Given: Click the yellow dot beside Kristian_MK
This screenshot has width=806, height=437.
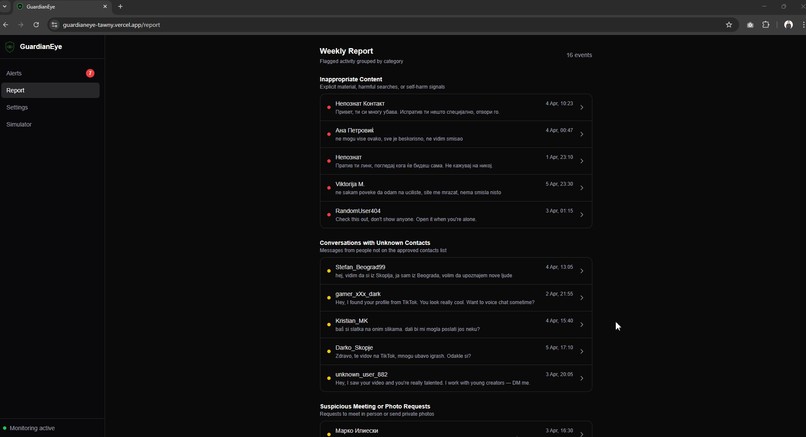Looking at the screenshot, I should pos(328,324).
